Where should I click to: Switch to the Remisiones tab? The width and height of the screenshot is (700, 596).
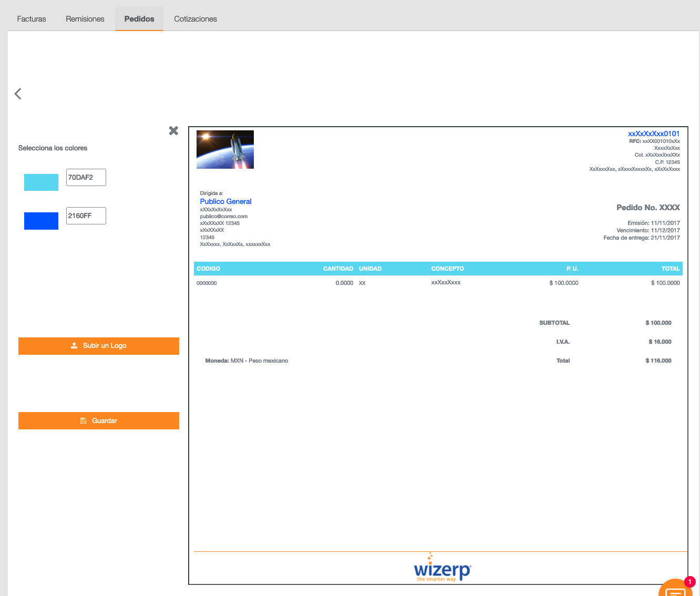pyautogui.click(x=85, y=19)
